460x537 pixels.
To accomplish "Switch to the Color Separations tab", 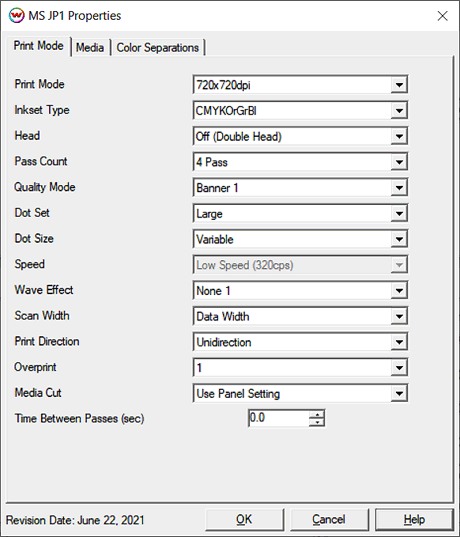I will pyautogui.click(x=158, y=47).
